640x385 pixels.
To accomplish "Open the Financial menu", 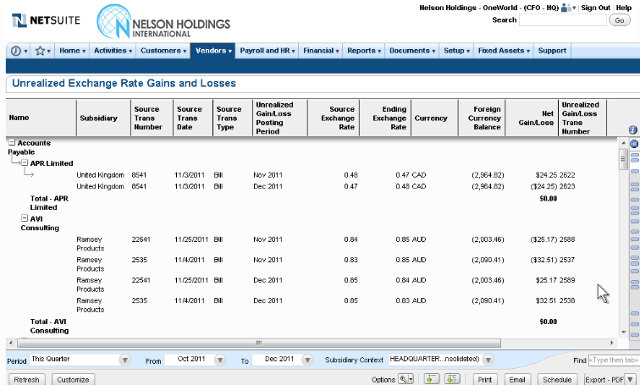I will [x=321, y=51].
